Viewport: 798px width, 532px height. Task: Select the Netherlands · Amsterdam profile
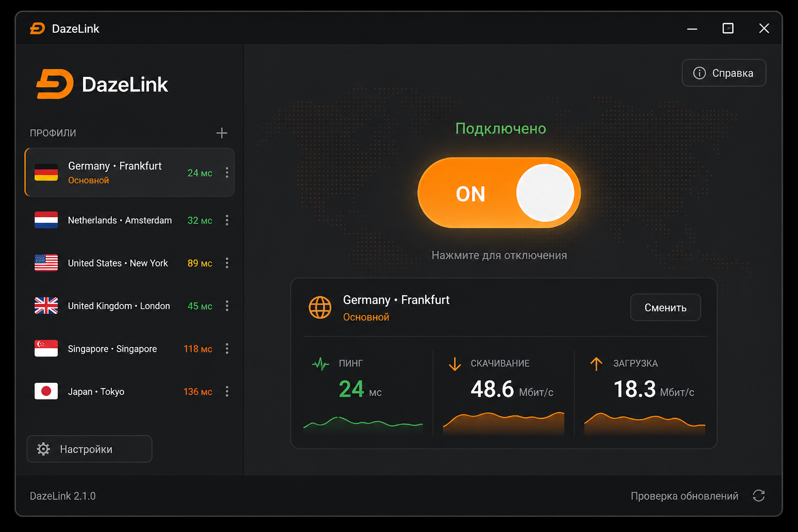click(x=130, y=220)
